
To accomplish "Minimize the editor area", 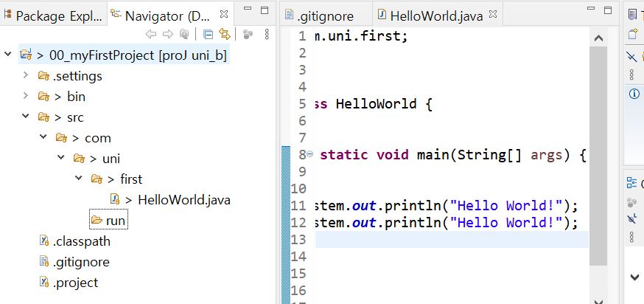I will pyautogui.click(x=591, y=9).
